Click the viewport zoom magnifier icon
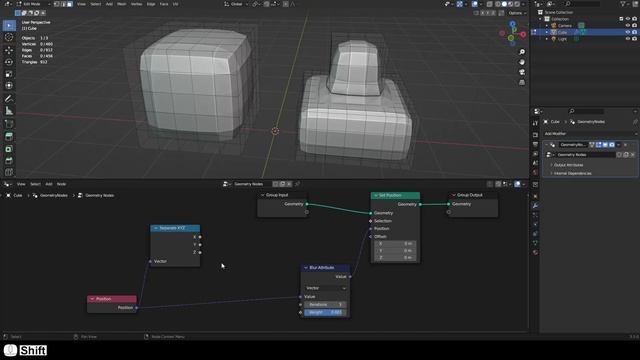 [522, 52]
